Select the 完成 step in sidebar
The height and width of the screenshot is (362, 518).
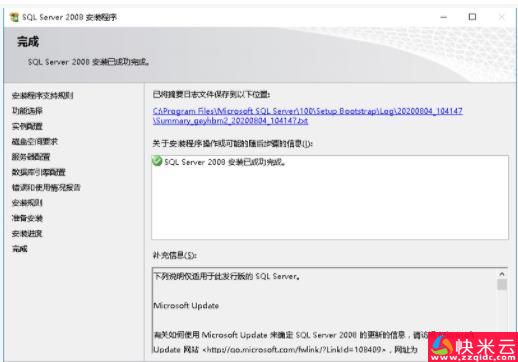[x=20, y=249]
